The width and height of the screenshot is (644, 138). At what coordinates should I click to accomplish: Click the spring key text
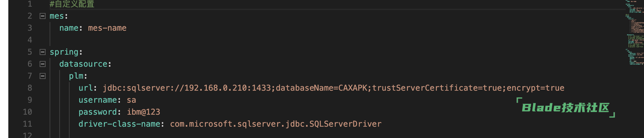(x=64, y=52)
